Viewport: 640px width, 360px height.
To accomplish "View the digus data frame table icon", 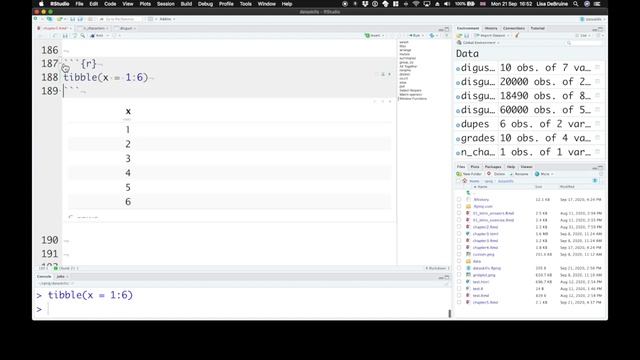I will tap(597, 68).
